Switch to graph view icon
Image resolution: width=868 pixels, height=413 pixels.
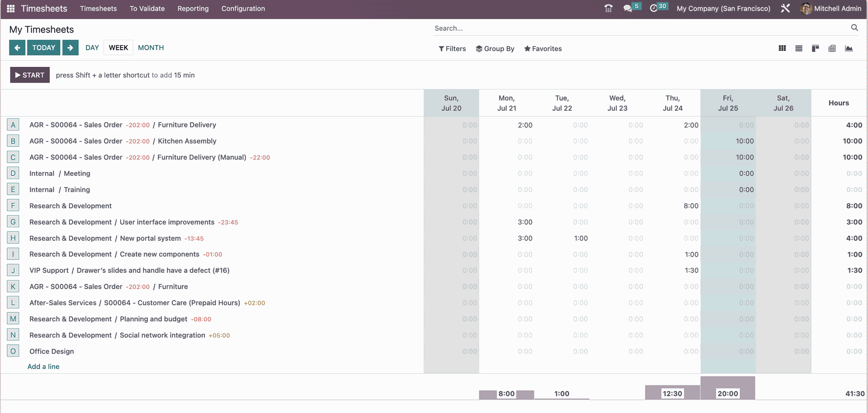(x=849, y=48)
